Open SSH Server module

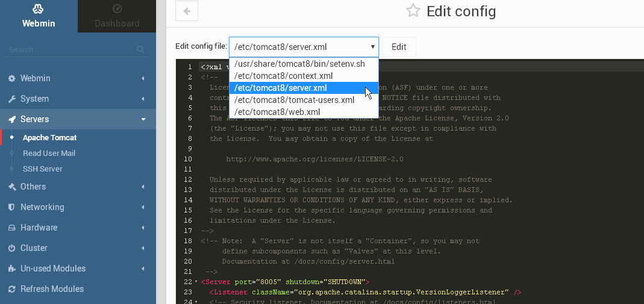coord(43,169)
